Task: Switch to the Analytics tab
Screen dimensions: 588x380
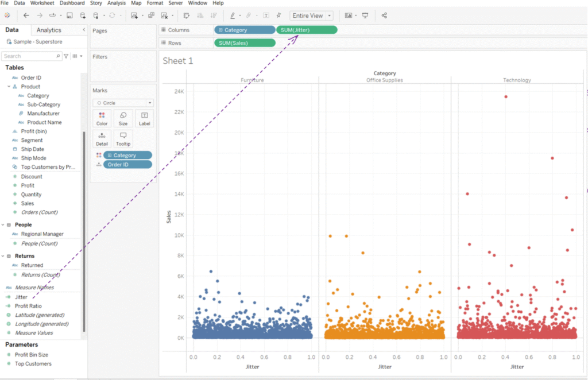Action: (x=49, y=30)
